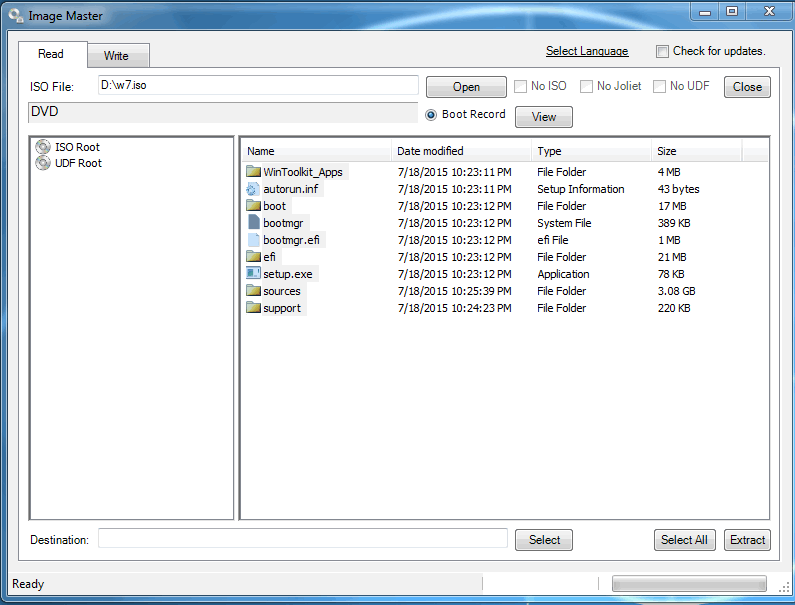Click the View boot record button
The image size is (795, 605).
coord(544,117)
